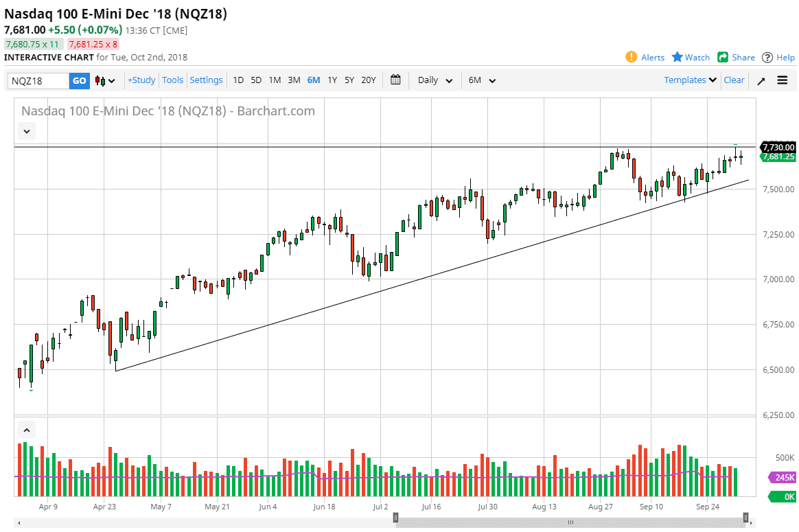Open the calendar date picker icon
The height and width of the screenshot is (532, 799).
(395, 80)
